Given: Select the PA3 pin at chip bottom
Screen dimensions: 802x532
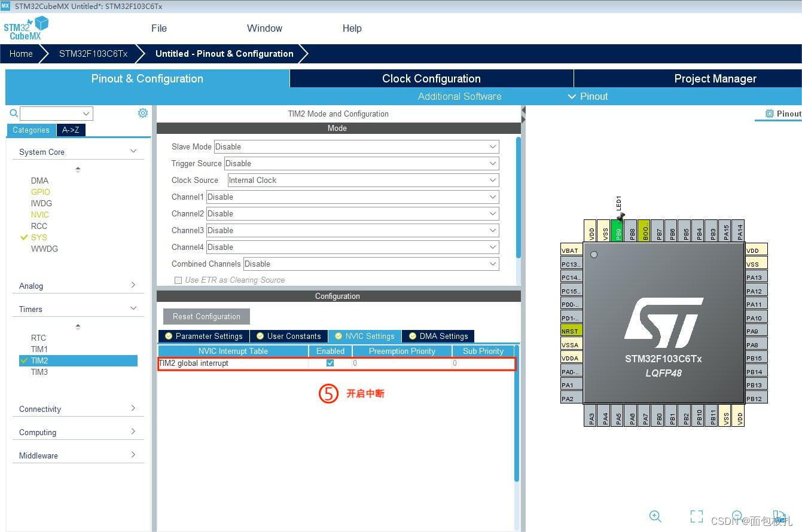Looking at the screenshot, I should pyautogui.click(x=591, y=416).
